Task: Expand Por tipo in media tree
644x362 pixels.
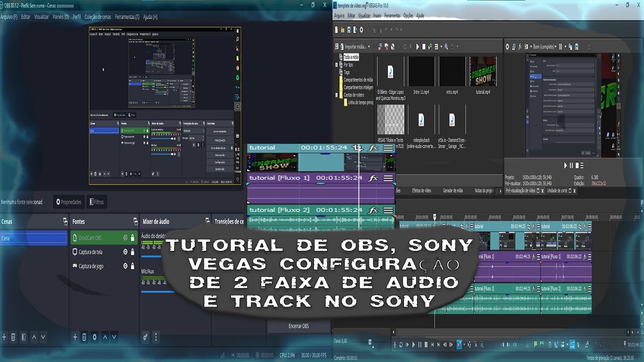Action: [x=337, y=65]
